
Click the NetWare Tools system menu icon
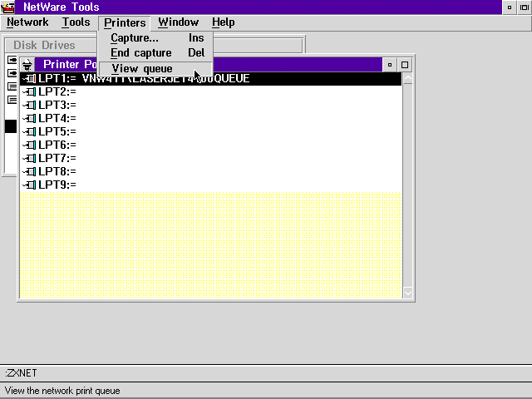click(7, 7)
